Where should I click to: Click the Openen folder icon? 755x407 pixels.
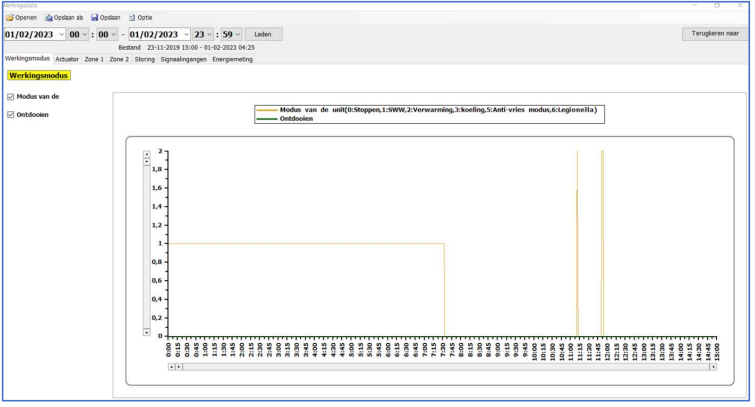click(x=10, y=18)
